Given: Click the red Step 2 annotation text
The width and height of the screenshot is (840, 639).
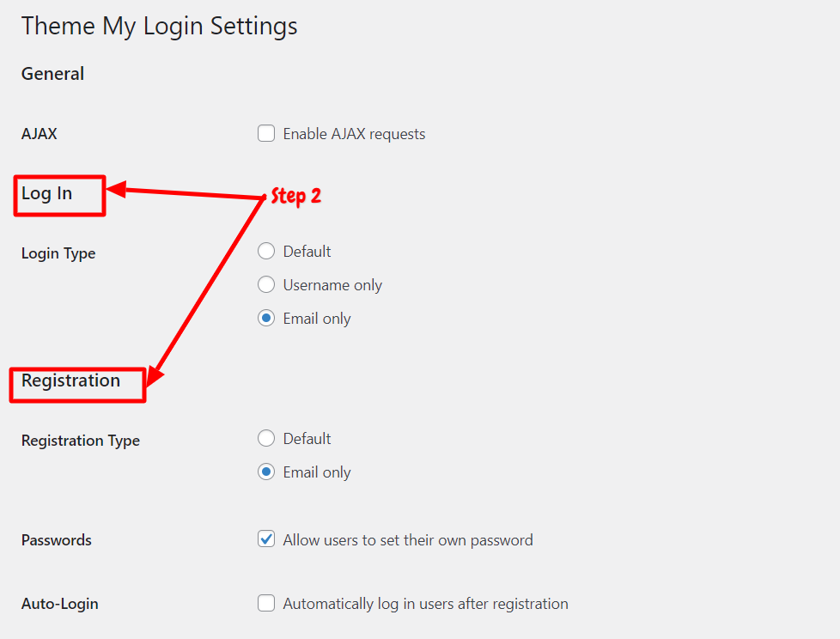Looking at the screenshot, I should click(x=296, y=196).
